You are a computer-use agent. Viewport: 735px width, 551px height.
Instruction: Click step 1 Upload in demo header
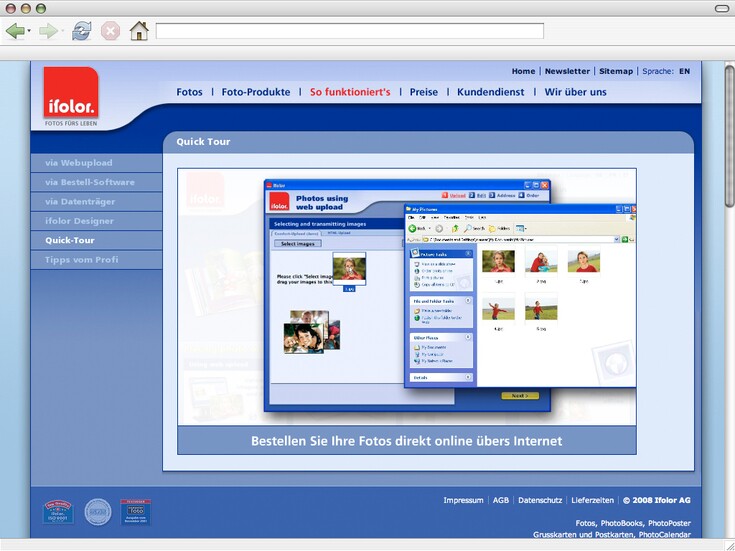454,196
